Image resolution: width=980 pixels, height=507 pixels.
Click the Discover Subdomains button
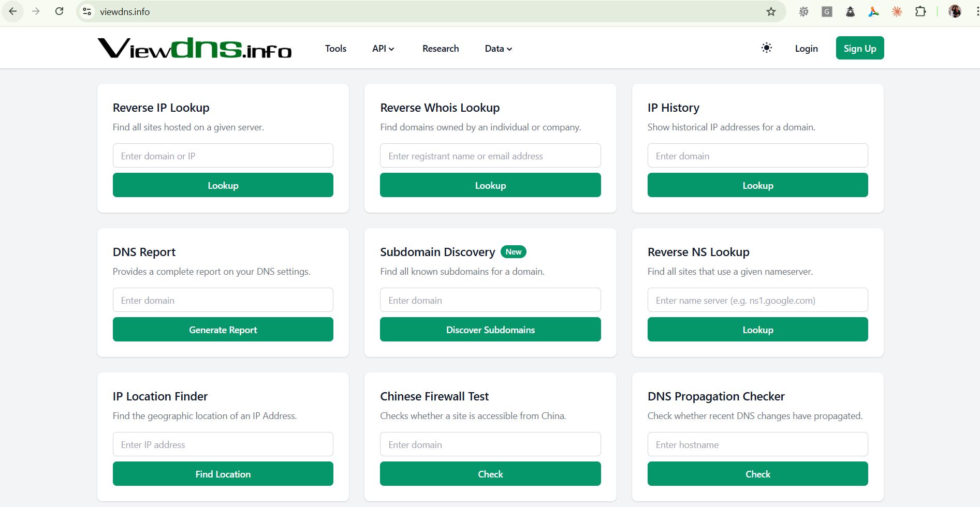click(x=490, y=330)
